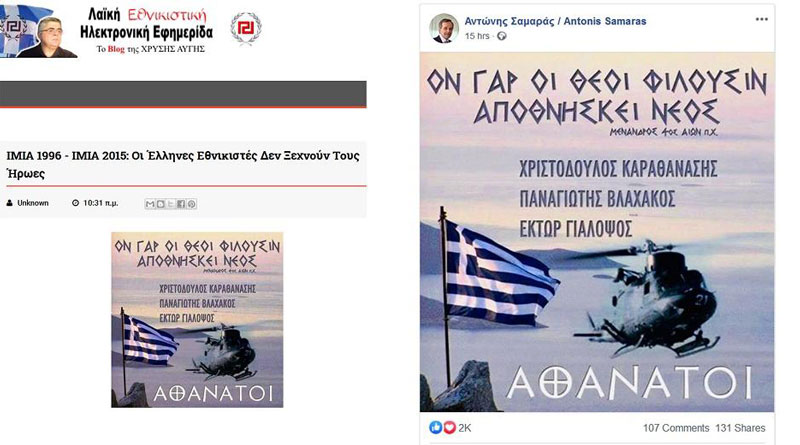800x445 pixels.
Task: Click the Unknown author link
Action: coord(33,203)
